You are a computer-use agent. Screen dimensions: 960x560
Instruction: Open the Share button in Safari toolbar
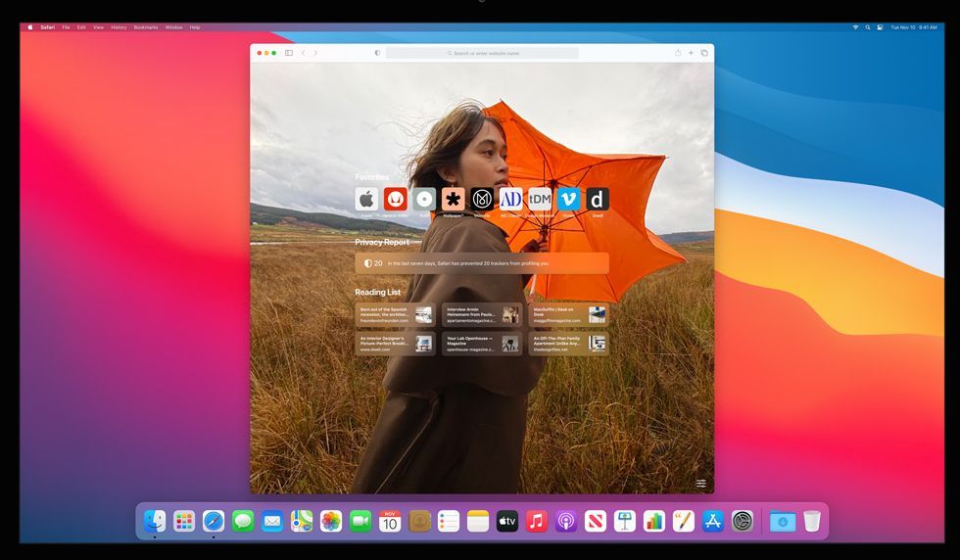pos(678,53)
